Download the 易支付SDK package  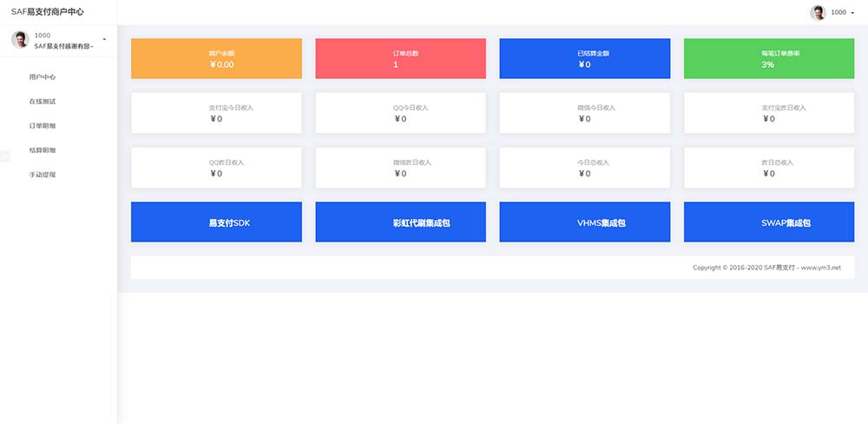pos(216,222)
